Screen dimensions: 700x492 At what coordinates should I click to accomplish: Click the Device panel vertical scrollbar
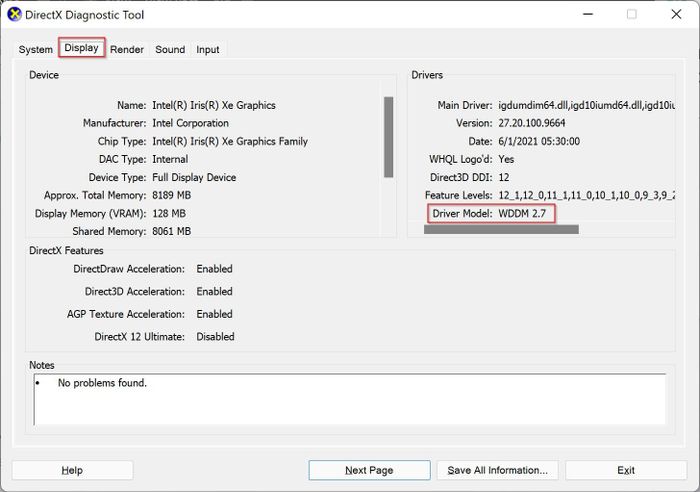(388, 137)
